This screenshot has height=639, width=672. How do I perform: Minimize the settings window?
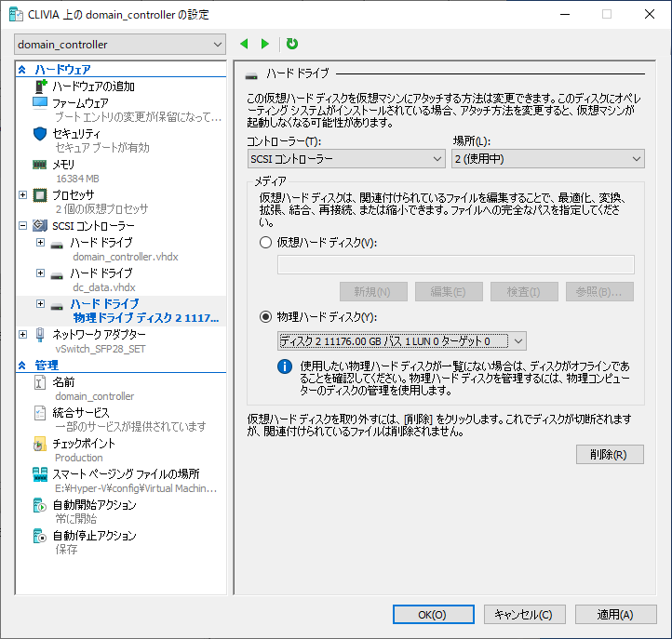[565, 14]
